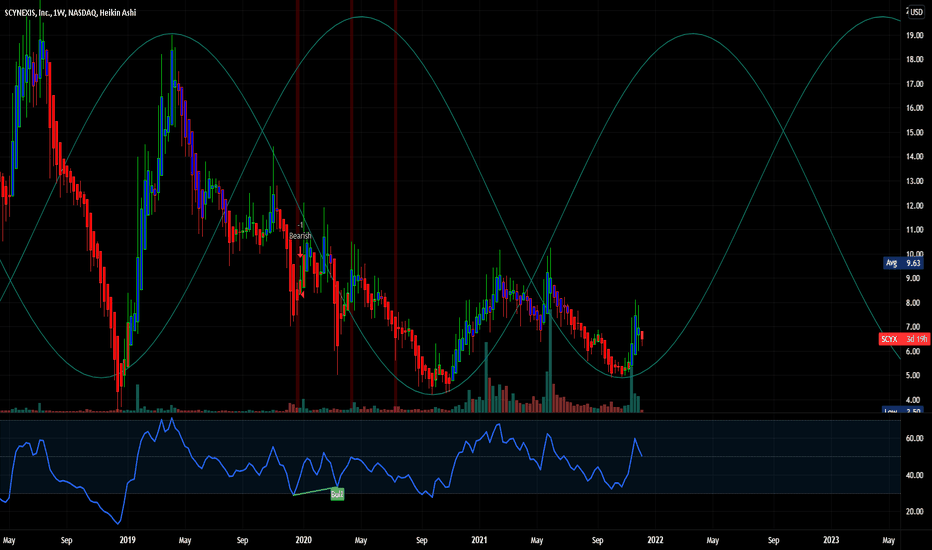932x550 pixels.
Task: Click the 14.00 price axis label
Action: pos(914,157)
